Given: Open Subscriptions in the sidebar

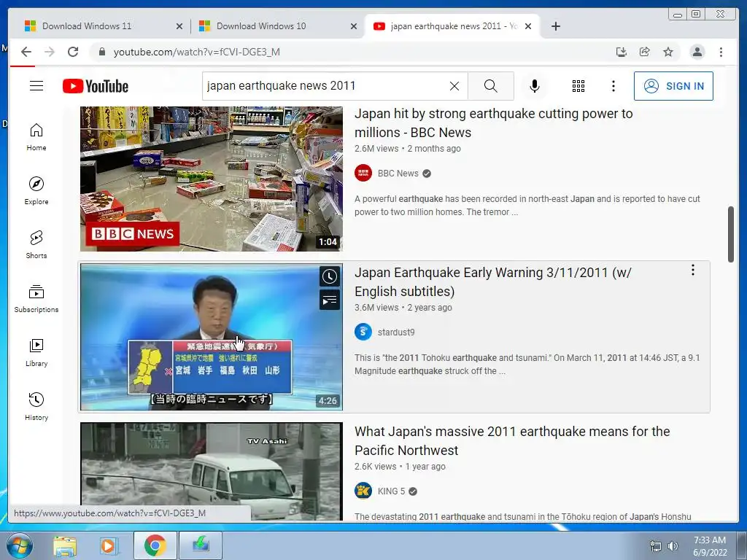Looking at the screenshot, I should 36,298.
